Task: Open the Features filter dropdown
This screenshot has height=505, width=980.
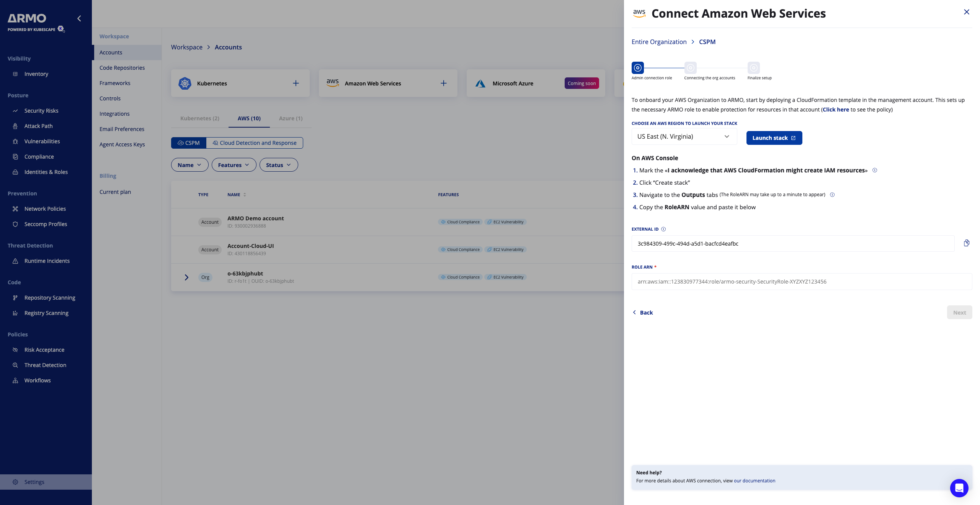Action: (x=234, y=165)
